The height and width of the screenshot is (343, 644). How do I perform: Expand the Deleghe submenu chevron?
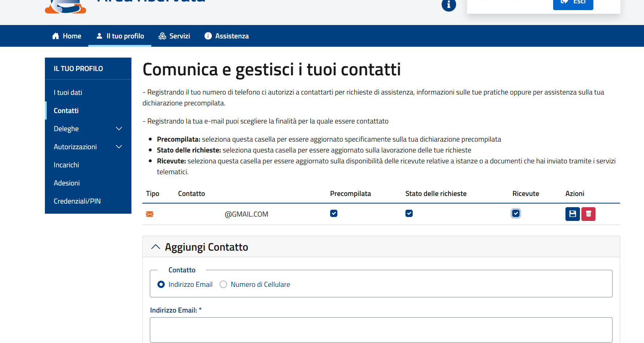click(x=119, y=129)
